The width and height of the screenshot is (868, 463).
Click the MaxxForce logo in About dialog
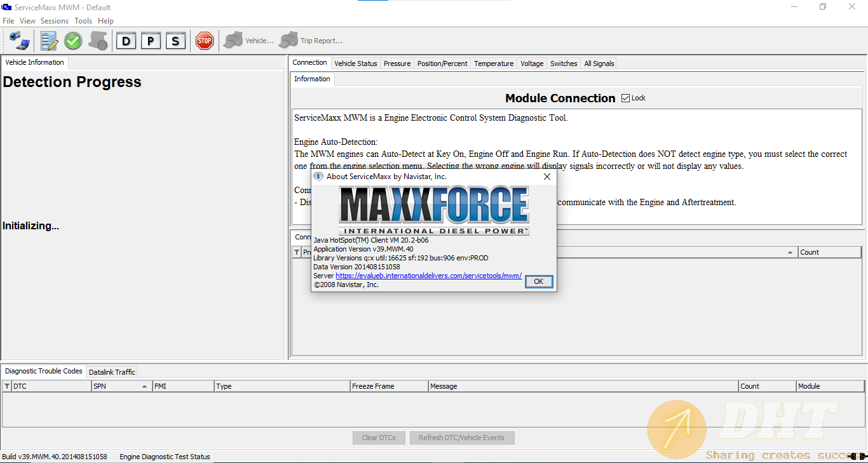(433, 210)
